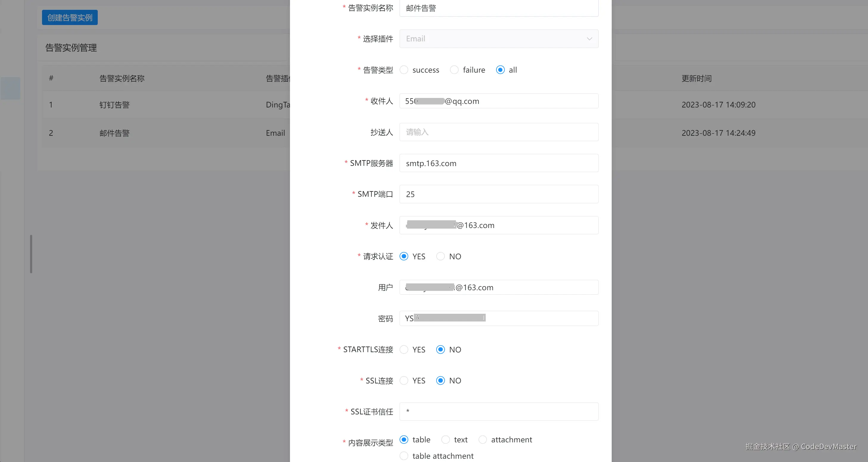Select the all alert type radio

click(500, 70)
